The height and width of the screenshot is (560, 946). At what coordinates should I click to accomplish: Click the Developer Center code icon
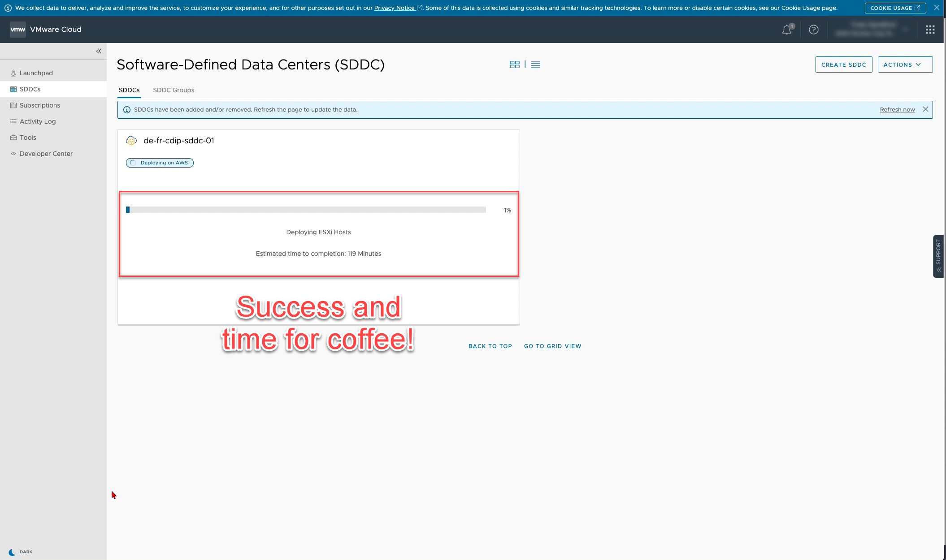click(x=13, y=154)
